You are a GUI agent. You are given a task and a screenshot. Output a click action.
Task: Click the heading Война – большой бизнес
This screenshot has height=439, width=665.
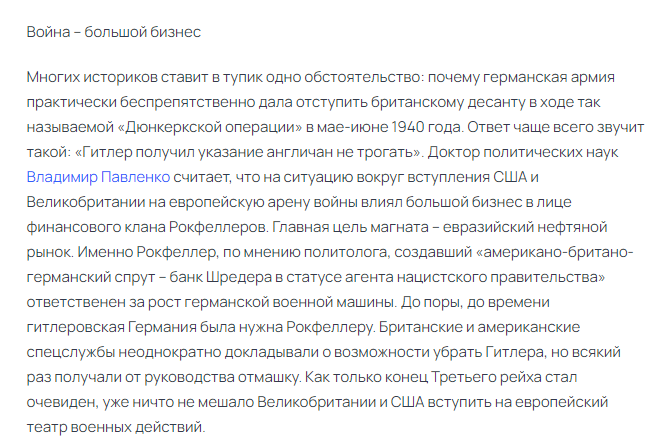point(114,32)
